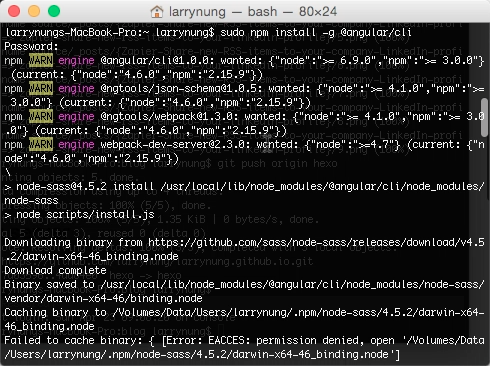
Task: Click the word 'engine' after the first WARN
Action: pyautogui.click(x=76, y=60)
